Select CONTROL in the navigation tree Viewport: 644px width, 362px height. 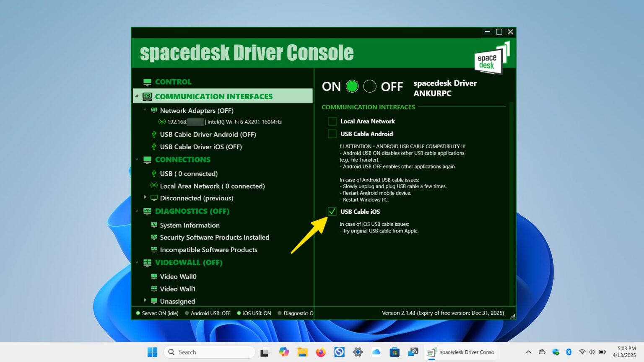[173, 82]
